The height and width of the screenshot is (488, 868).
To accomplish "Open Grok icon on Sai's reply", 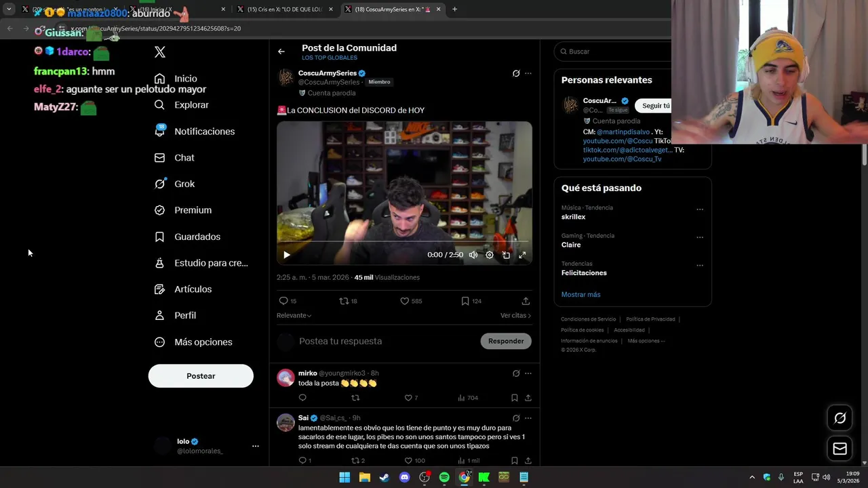I will 516,418.
